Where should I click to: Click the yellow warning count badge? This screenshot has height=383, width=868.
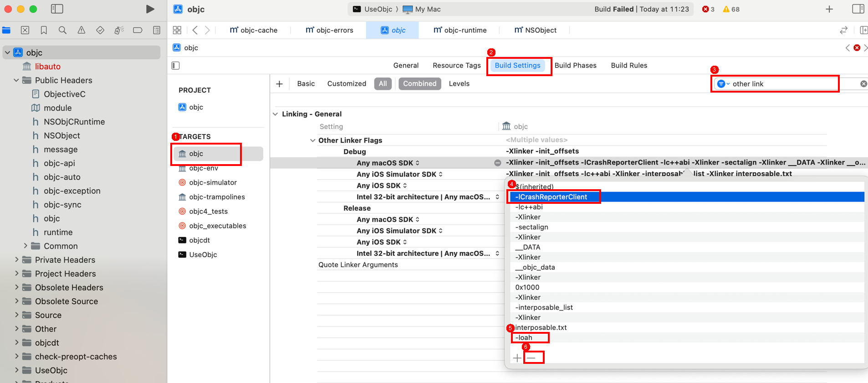point(731,9)
